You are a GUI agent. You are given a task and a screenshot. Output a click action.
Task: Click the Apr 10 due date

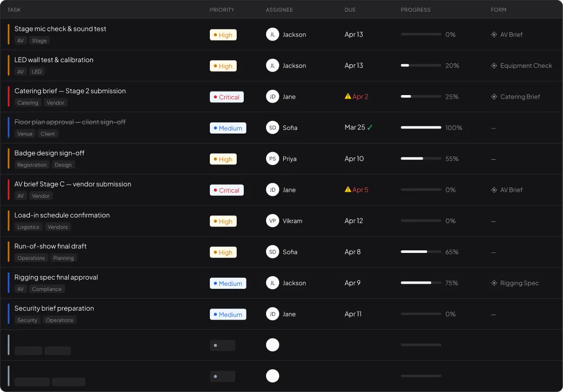(x=354, y=159)
